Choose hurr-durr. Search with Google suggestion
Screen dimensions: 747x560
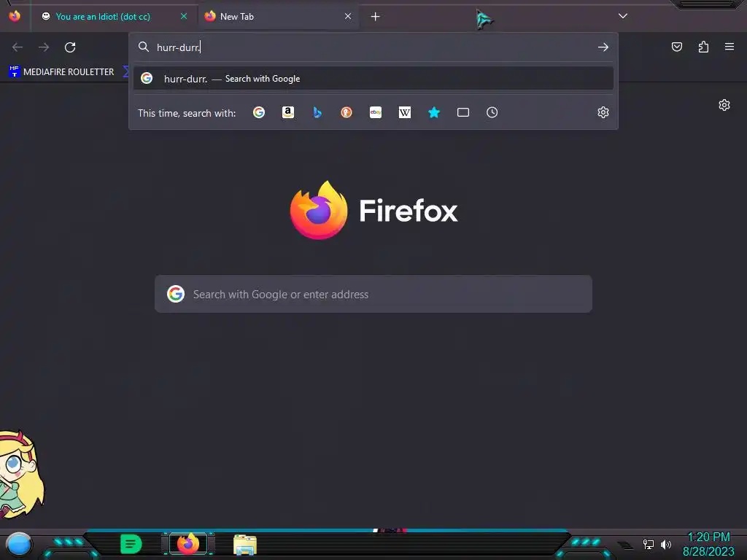(x=373, y=79)
